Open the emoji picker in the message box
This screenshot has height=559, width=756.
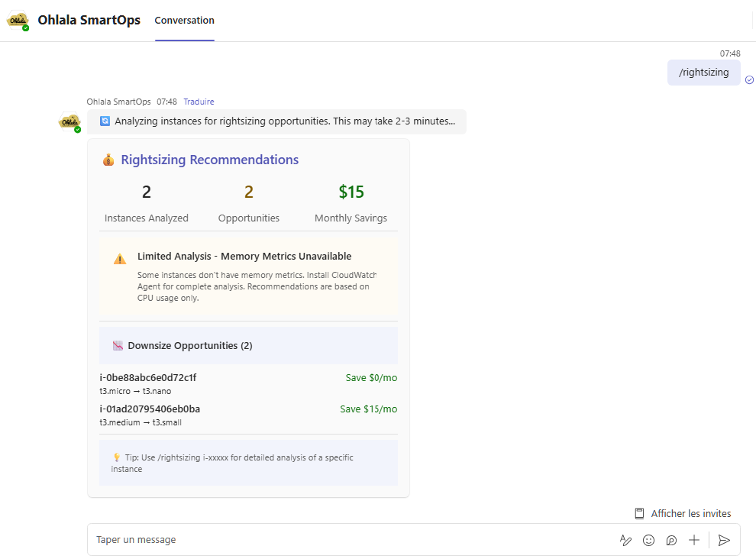(648, 540)
